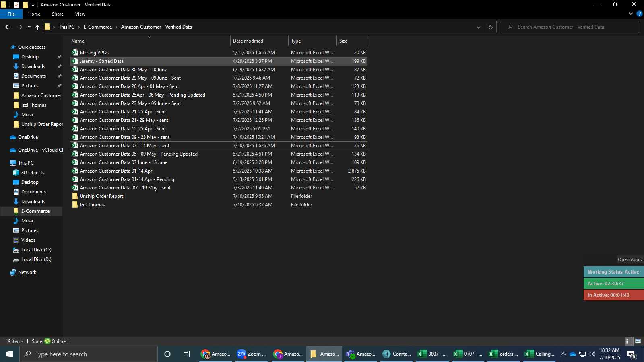Open pinned Desktop under Quick access
Viewport: 644px width, 362px height.
[x=30, y=57]
